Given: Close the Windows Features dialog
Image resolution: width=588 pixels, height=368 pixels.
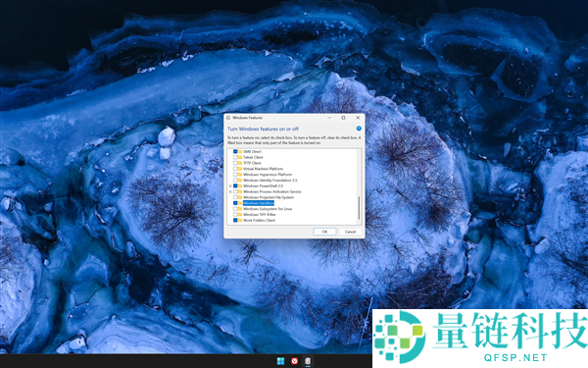Looking at the screenshot, I should coord(358,118).
